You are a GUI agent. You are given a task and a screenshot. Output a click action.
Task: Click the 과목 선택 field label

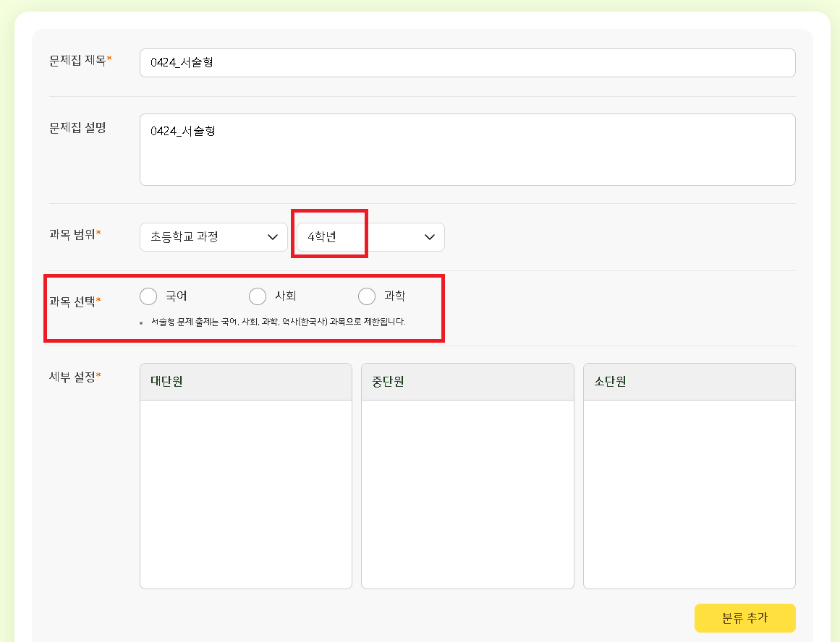(x=75, y=301)
